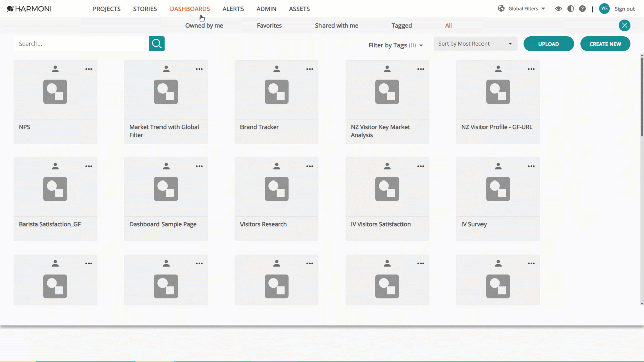Screen dimensions: 644x362
Task: Open three-dot menu on NPS card
Action: click(x=89, y=69)
